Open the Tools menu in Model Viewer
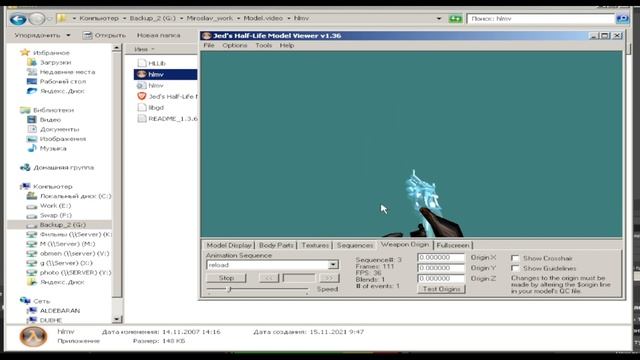Screen dimensions: 640x360 pyautogui.click(x=264, y=45)
